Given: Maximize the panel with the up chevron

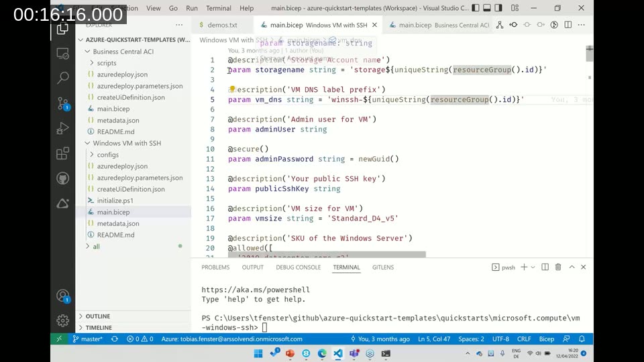Looking at the screenshot, I should (x=572, y=267).
